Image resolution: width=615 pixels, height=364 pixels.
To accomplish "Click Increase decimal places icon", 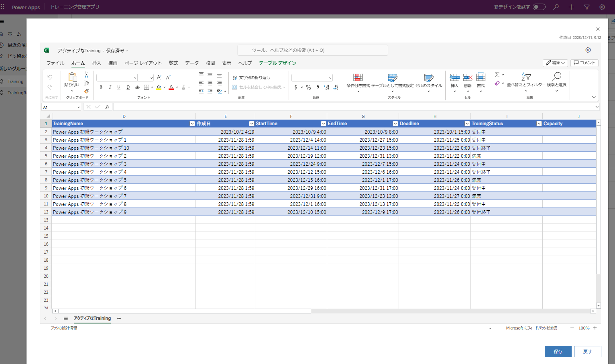I will (326, 87).
